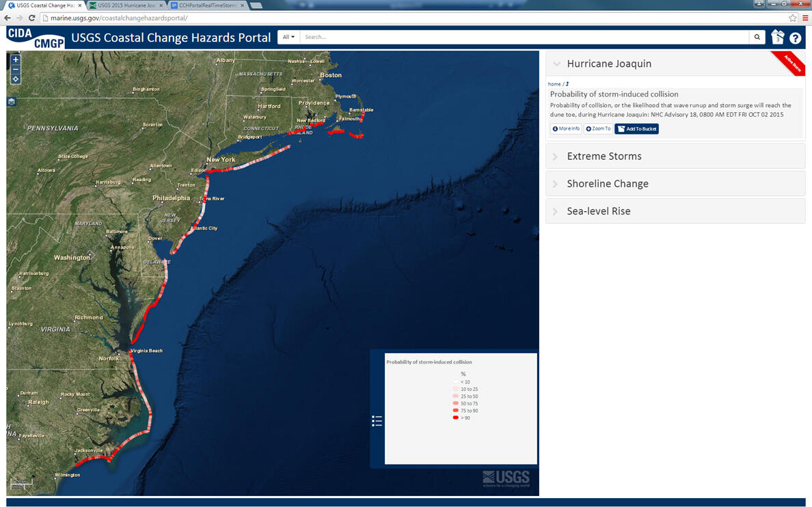Click the 50 to 75 legend swatch
812x507 pixels.
point(456,403)
